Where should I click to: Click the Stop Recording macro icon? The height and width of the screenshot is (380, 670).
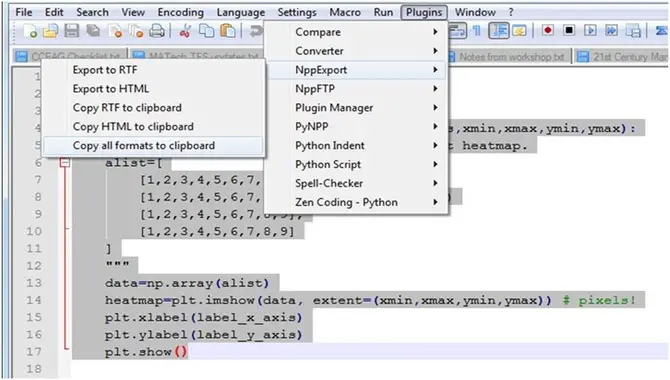[x=569, y=30]
